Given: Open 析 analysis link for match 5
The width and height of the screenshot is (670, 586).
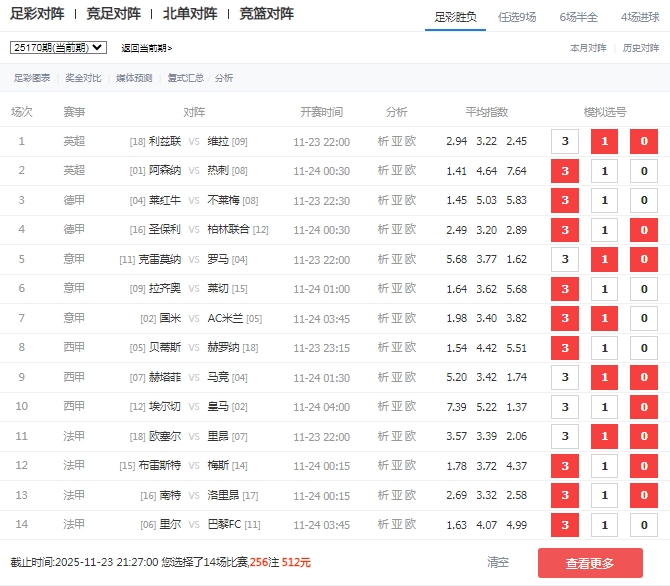Looking at the screenshot, I should tap(383, 260).
